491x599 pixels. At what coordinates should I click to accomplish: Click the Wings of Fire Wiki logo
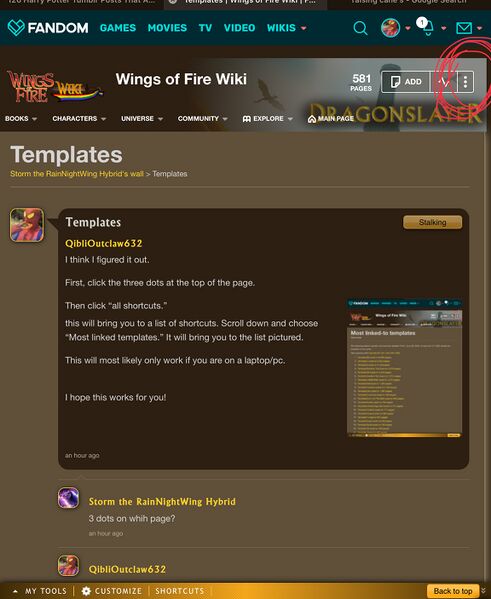pyautogui.click(x=54, y=87)
